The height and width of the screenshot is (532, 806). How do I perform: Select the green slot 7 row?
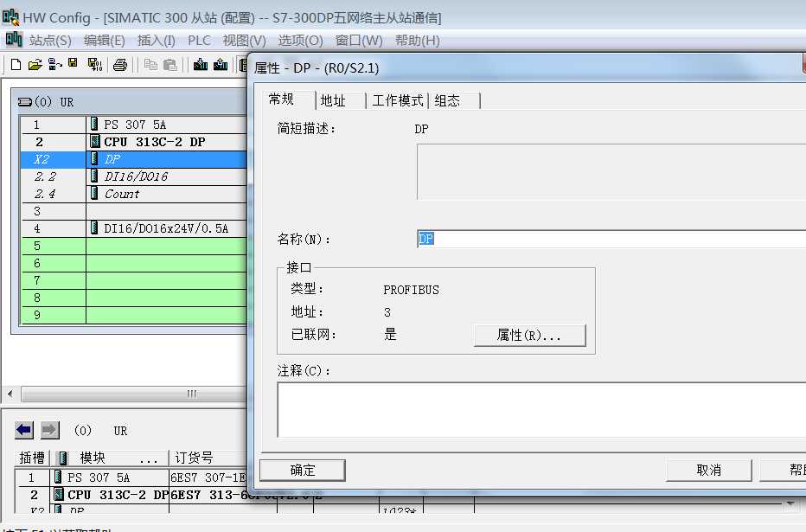(134, 280)
